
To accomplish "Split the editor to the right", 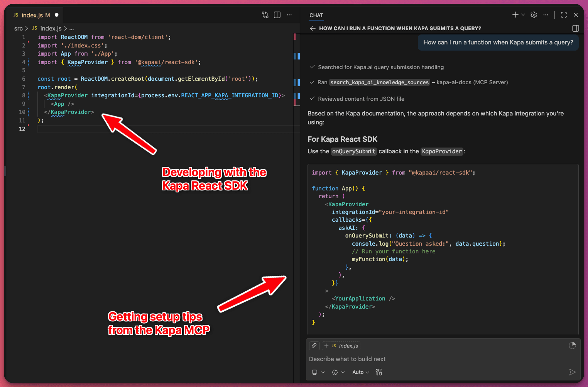I will pos(277,15).
